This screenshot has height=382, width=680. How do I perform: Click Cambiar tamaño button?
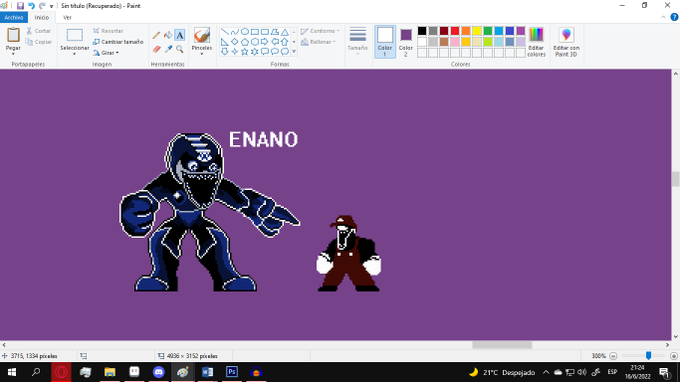pyautogui.click(x=118, y=42)
